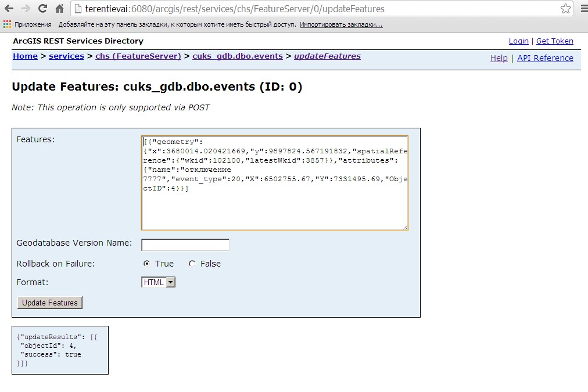Click Импортировать закладки link
The width and height of the screenshot is (588, 392).
(341, 25)
